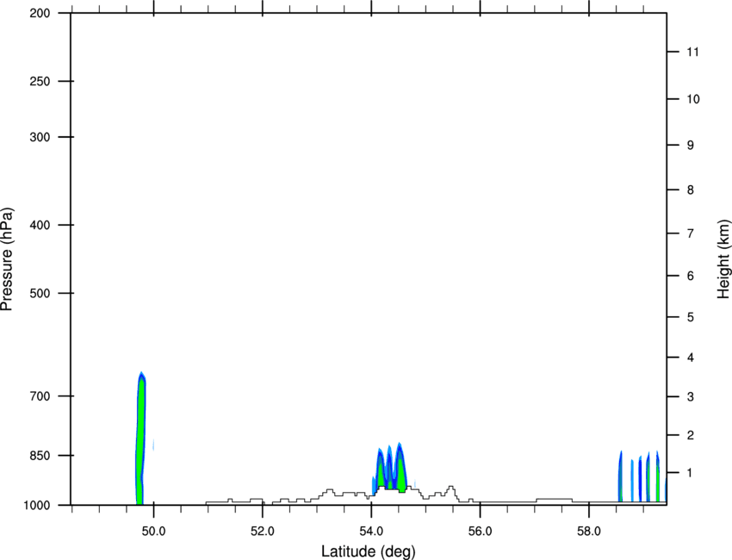
Task: Select the 300 pressure tick label
Action: click(x=40, y=137)
